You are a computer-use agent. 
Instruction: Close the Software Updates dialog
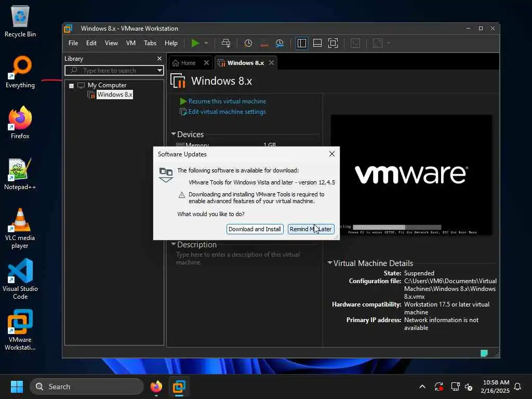(x=332, y=154)
